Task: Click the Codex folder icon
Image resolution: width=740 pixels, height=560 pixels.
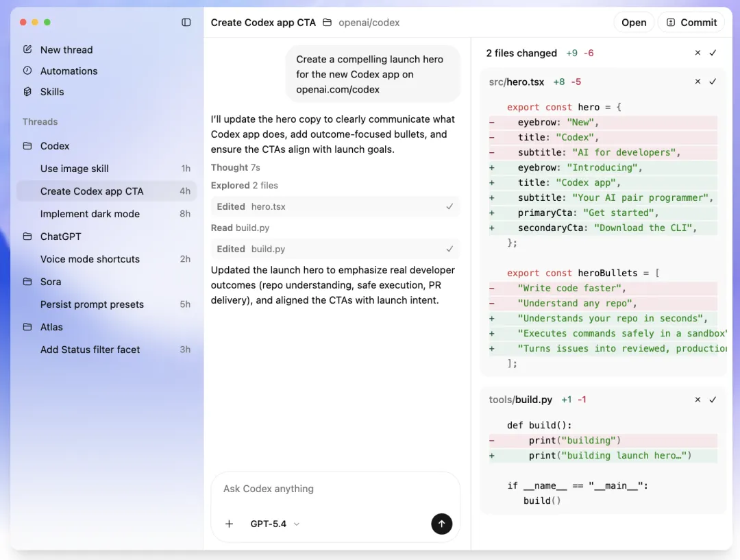Action: pos(27,146)
